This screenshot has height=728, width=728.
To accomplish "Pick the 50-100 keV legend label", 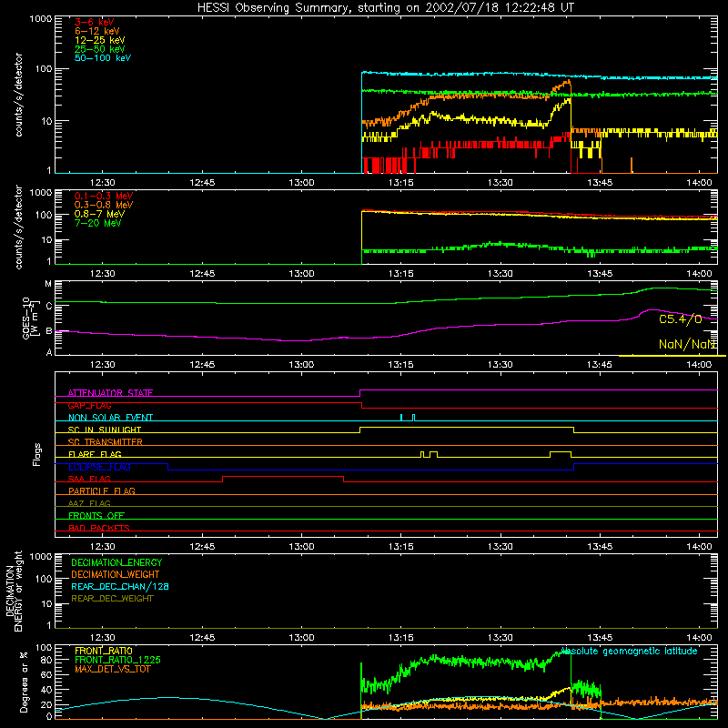I will [103, 58].
